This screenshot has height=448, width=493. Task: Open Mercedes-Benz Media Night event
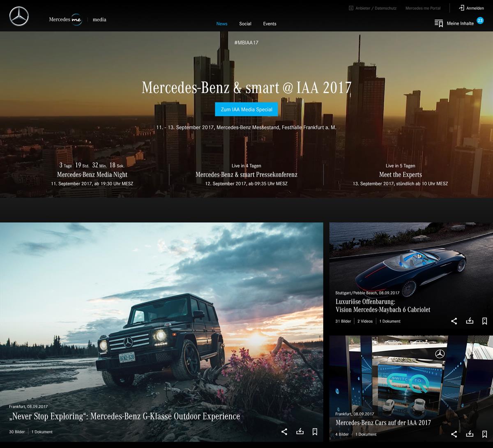coord(92,175)
